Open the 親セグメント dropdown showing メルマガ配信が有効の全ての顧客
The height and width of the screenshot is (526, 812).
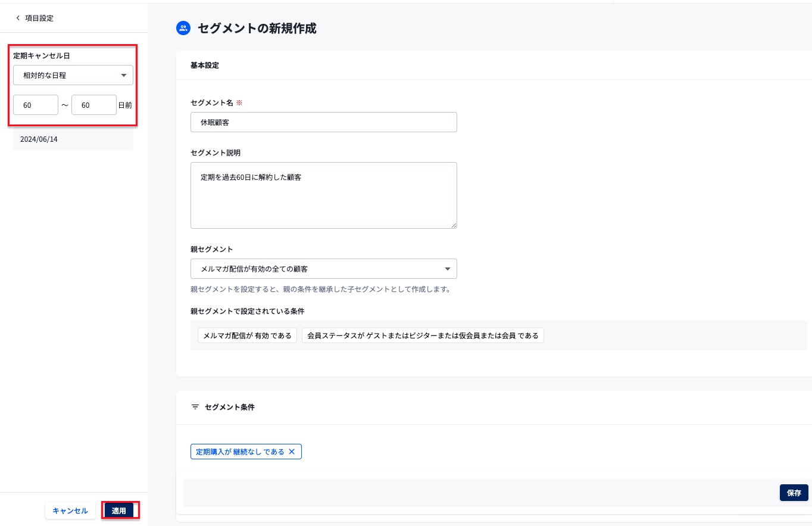tap(323, 269)
